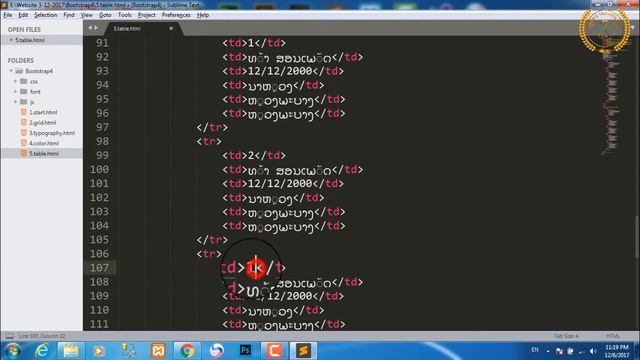Click the editor vertical scrollbar thumb

point(637,237)
